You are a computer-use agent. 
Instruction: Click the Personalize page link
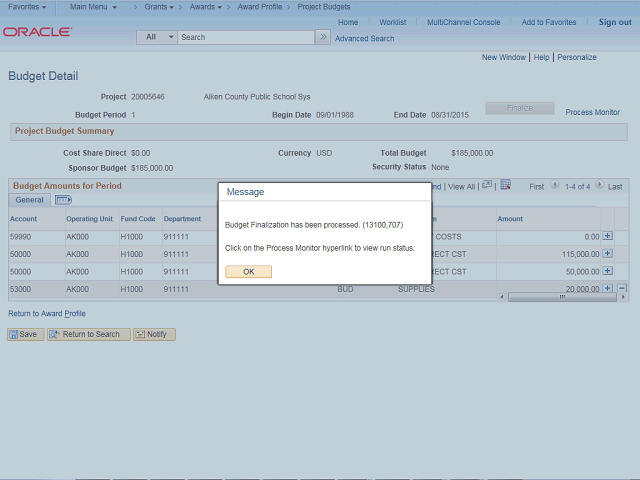[577, 58]
